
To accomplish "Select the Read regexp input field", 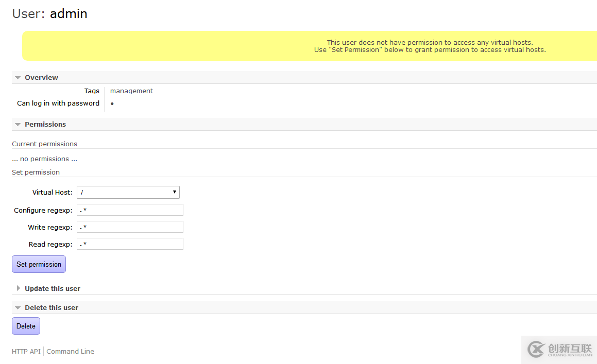I will pos(130,244).
